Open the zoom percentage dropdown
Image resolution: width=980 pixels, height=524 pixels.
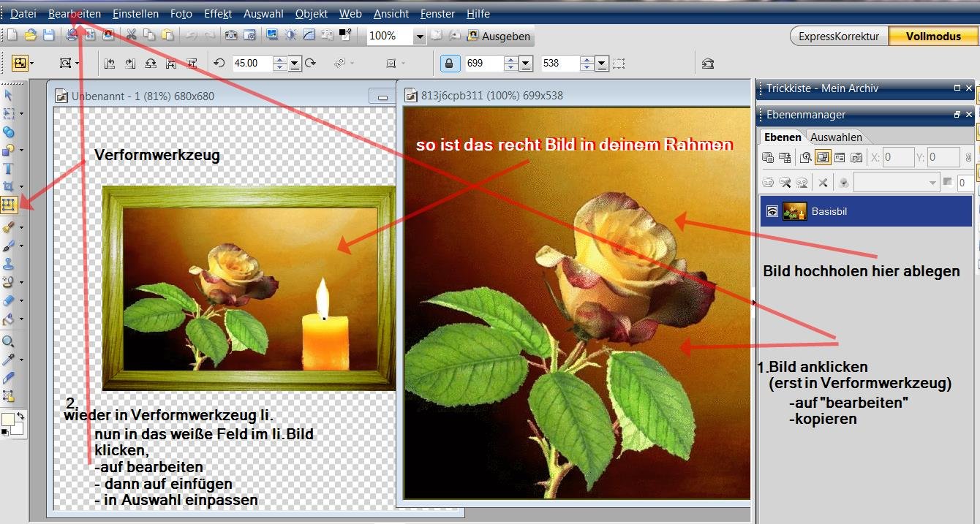[420, 36]
